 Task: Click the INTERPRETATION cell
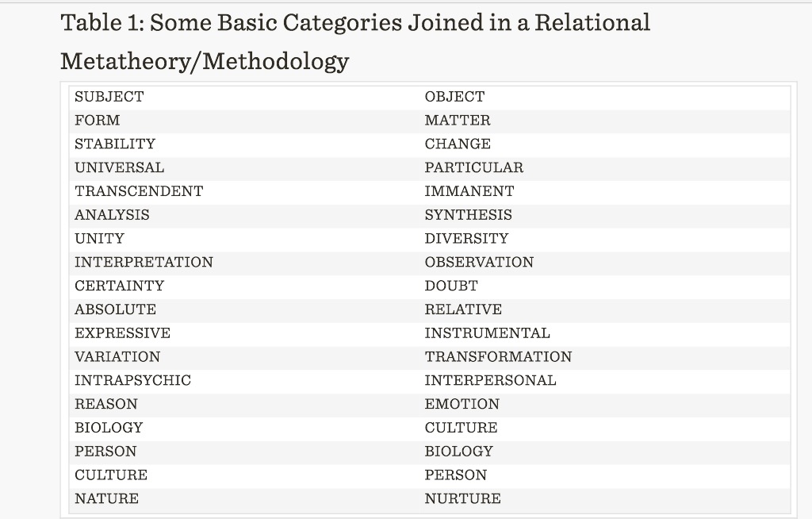click(144, 263)
